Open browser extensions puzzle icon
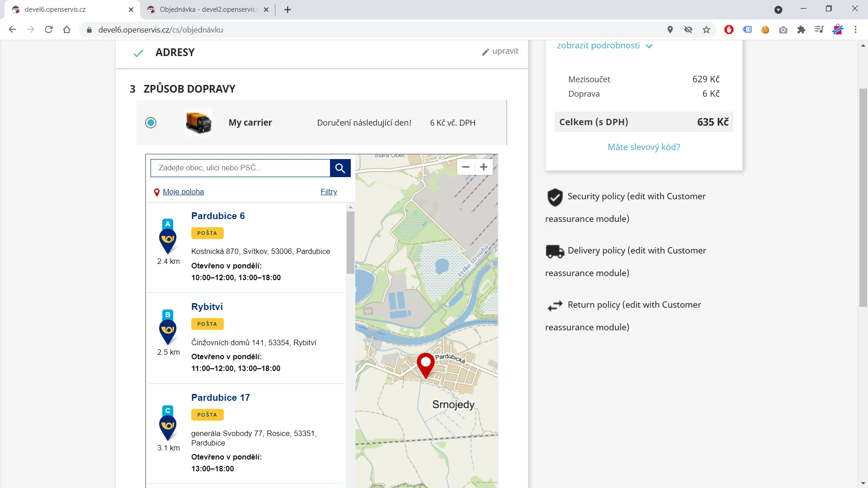Image resolution: width=868 pixels, height=488 pixels. 801,30
